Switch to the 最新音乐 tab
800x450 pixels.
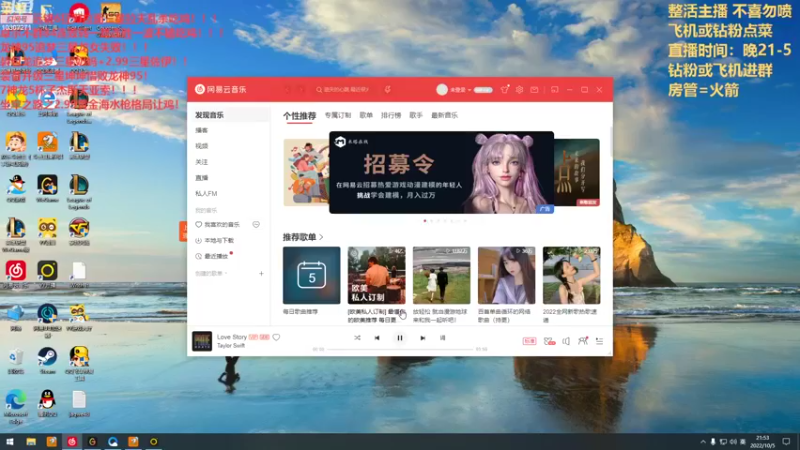(444, 115)
